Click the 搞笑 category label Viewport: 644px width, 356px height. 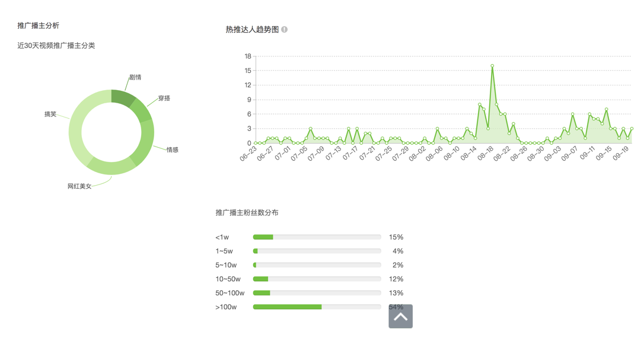pyautogui.click(x=50, y=114)
